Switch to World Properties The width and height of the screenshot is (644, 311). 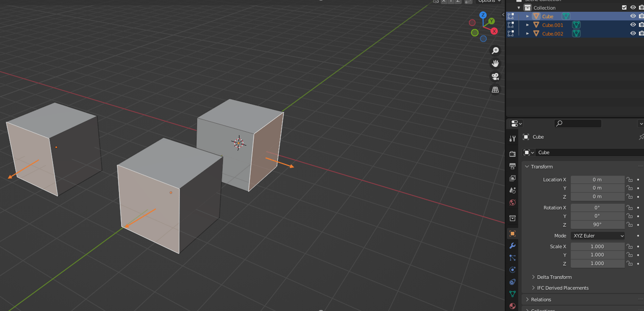(512, 202)
